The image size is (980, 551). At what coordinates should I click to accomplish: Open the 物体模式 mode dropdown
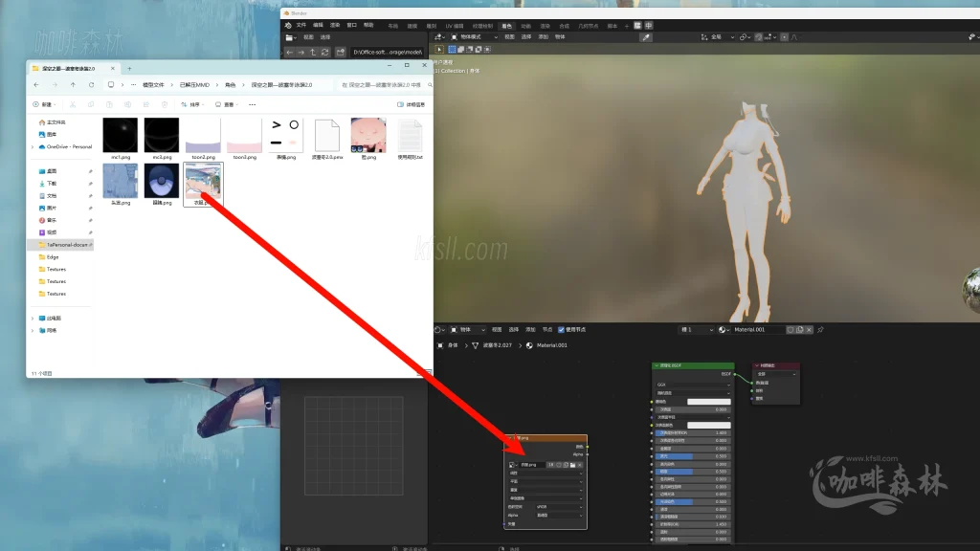click(x=475, y=37)
